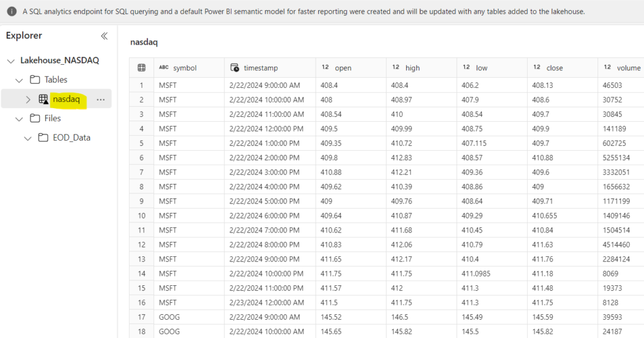The height and width of the screenshot is (338, 644).
Task: Click the numeric type icon of volume column
Action: 608,67
